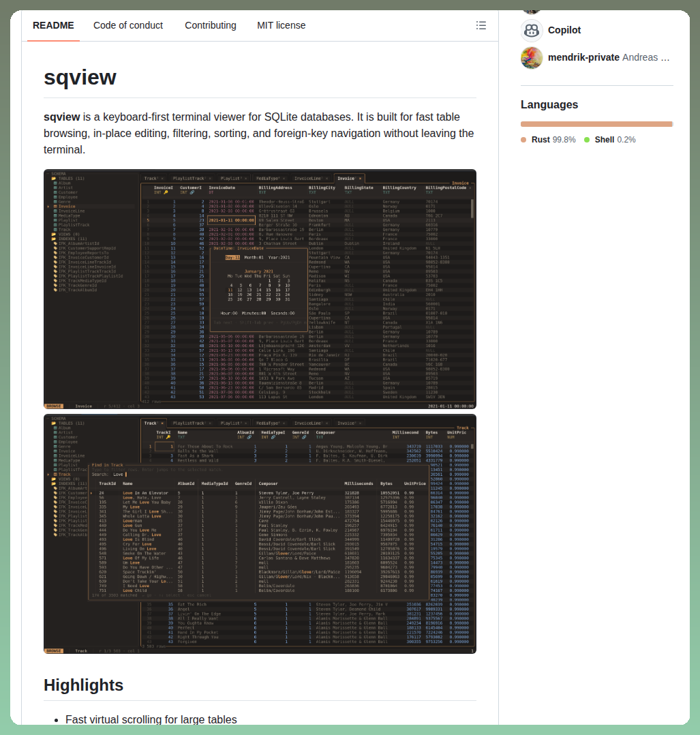This screenshot has width=700, height=735.
Task: Click the green Shell color dot
Action: point(587,140)
